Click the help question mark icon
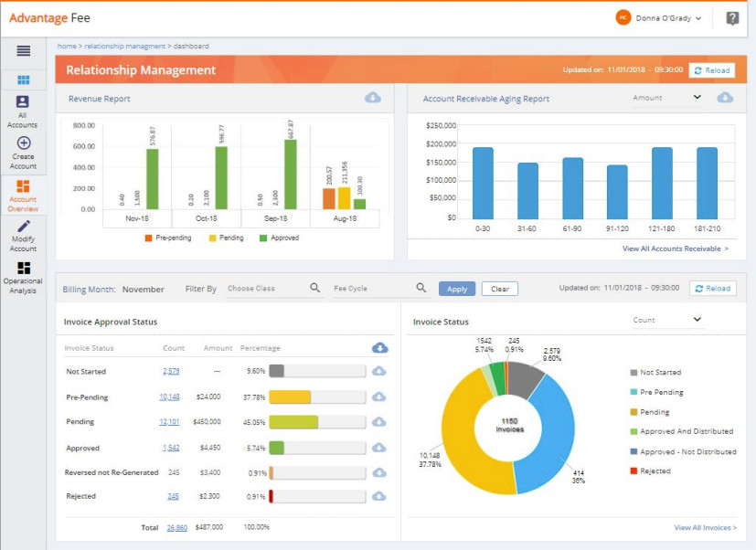This screenshot has height=550, width=756. coord(732,18)
